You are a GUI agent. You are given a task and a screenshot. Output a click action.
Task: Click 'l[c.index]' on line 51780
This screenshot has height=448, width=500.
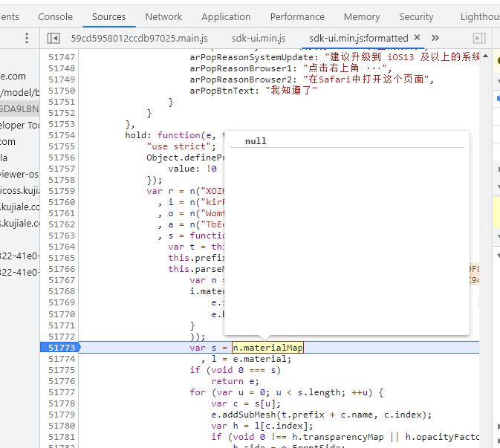pos(281,426)
